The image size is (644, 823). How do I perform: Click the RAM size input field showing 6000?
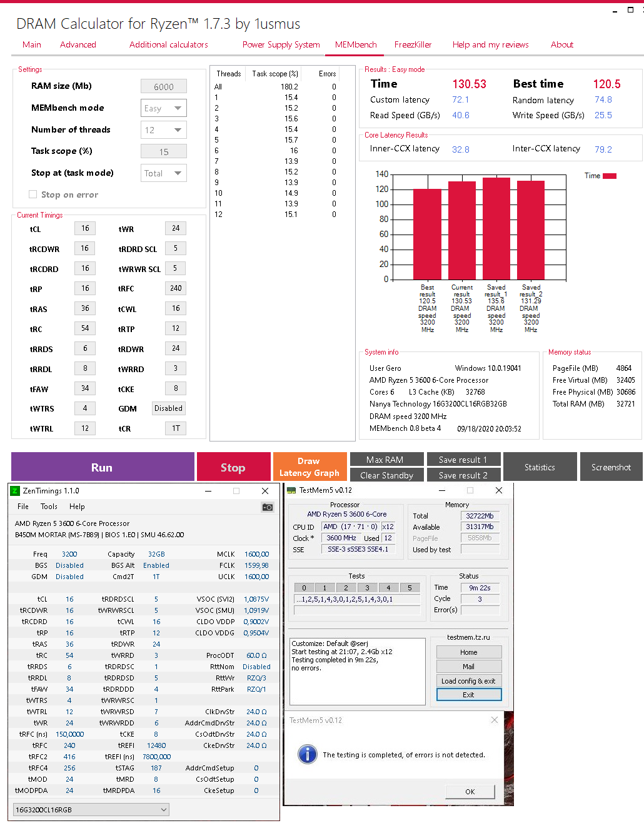163,86
